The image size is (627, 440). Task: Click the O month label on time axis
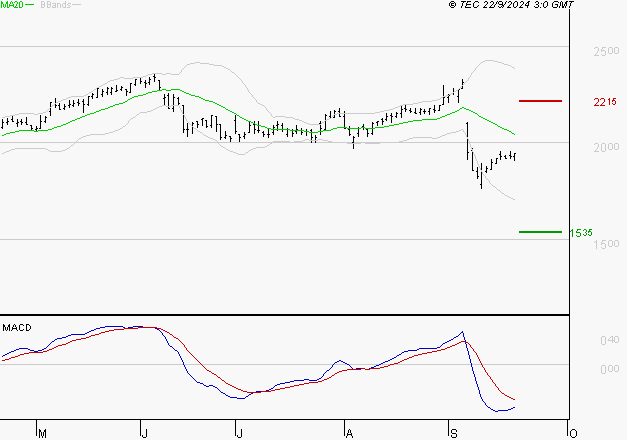[x=573, y=434]
